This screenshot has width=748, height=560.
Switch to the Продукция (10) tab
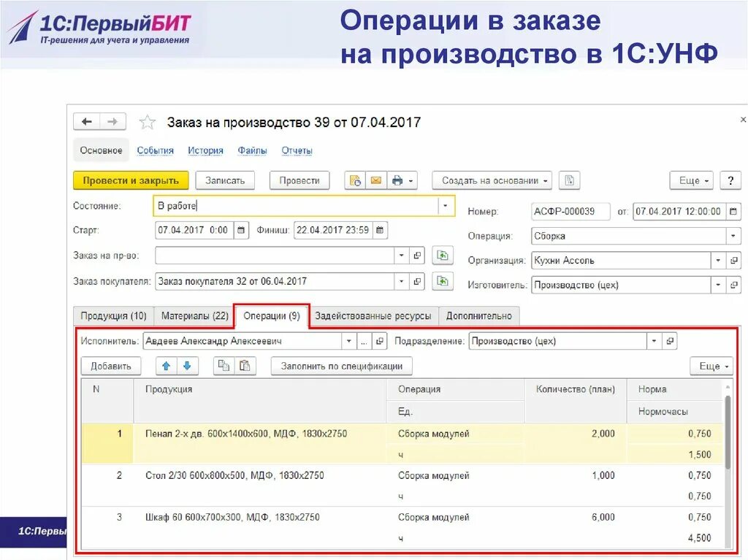pyautogui.click(x=113, y=316)
